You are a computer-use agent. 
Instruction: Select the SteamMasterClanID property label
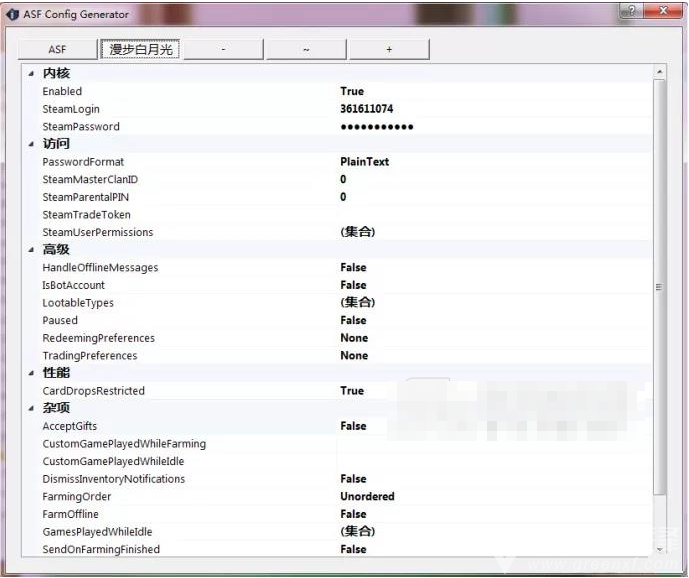(90, 179)
